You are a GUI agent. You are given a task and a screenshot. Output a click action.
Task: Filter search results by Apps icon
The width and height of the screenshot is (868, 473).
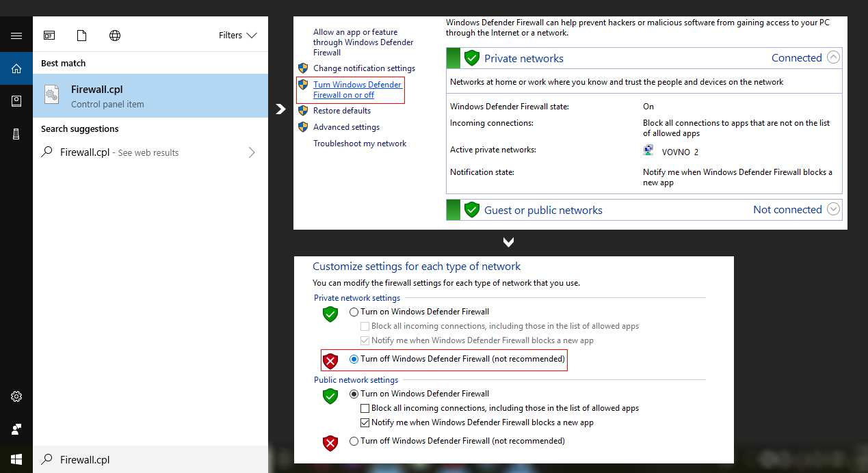49,36
